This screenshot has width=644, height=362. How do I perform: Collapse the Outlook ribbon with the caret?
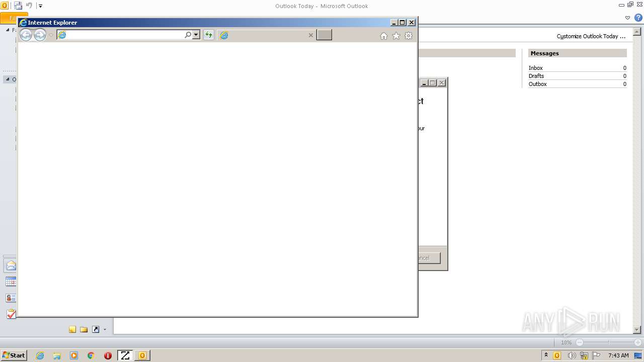627,18
